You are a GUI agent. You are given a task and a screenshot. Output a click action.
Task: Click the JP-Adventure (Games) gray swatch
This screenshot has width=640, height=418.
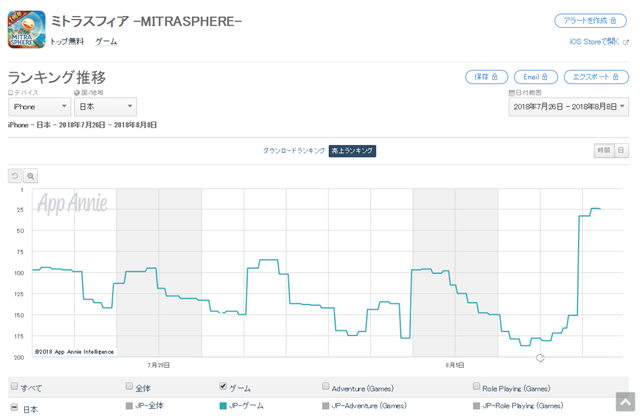326,406
